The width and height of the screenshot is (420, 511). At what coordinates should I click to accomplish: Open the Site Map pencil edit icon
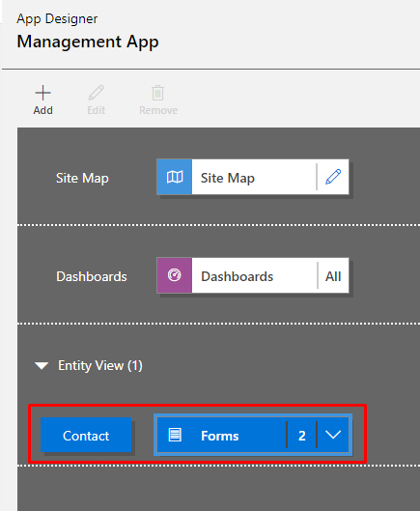333,177
